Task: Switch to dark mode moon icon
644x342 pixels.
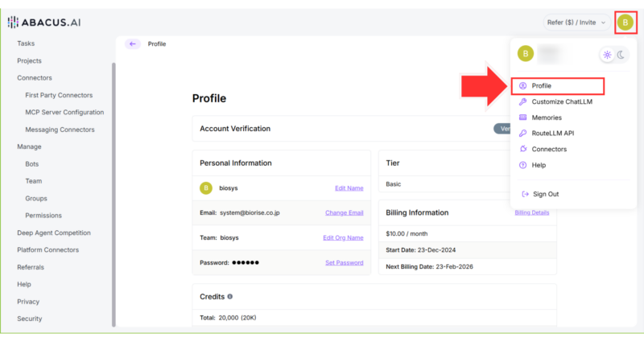Action: [621, 55]
